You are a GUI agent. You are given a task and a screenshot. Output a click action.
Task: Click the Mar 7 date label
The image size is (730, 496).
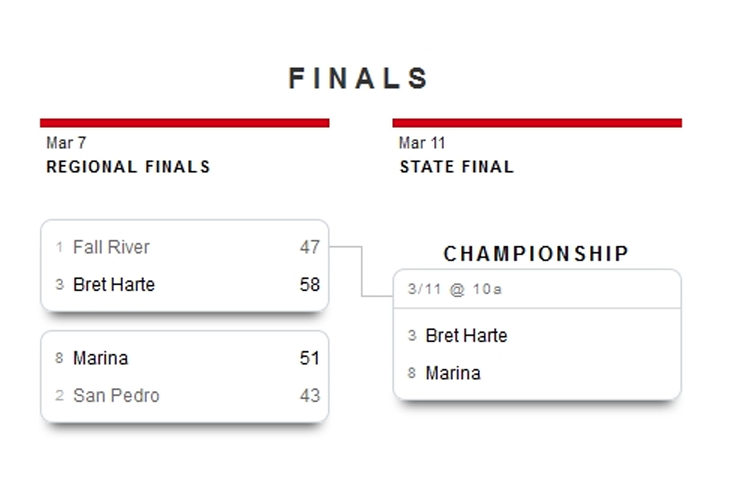(x=66, y=144)
